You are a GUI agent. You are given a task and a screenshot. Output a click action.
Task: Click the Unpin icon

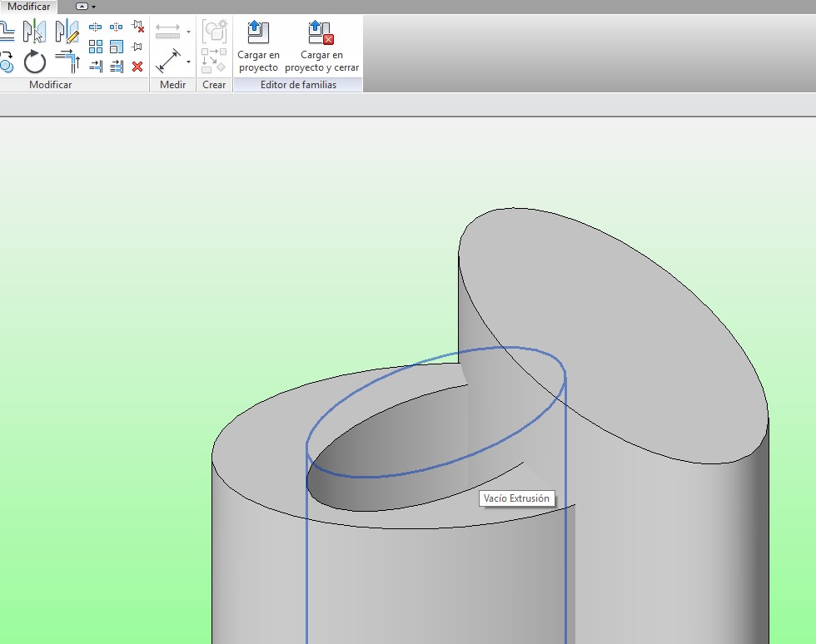coord(137,27)
